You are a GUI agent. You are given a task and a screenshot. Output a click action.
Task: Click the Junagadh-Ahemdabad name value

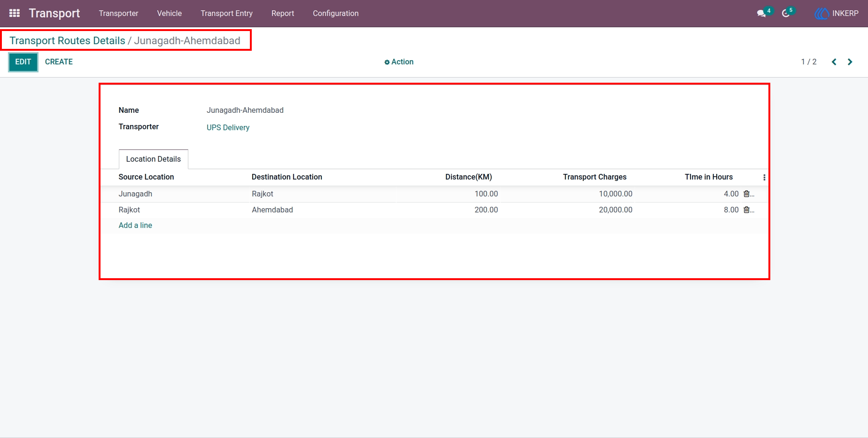point(245,110)
